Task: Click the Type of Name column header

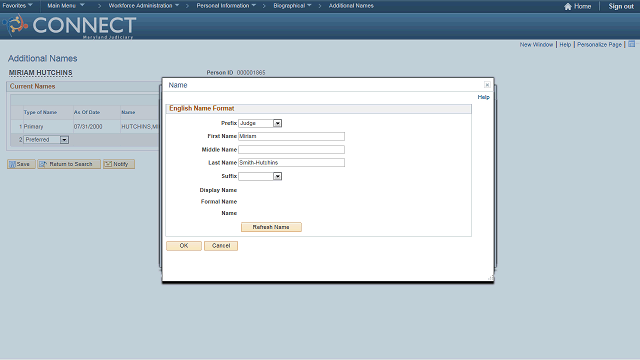Action: (x=40, y=112)
